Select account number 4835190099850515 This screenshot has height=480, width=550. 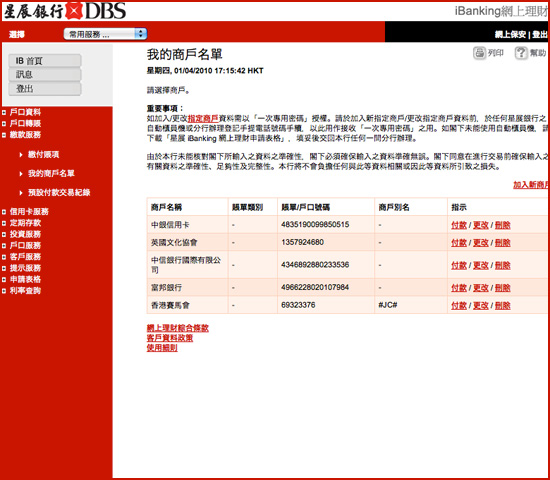(315, 225)
